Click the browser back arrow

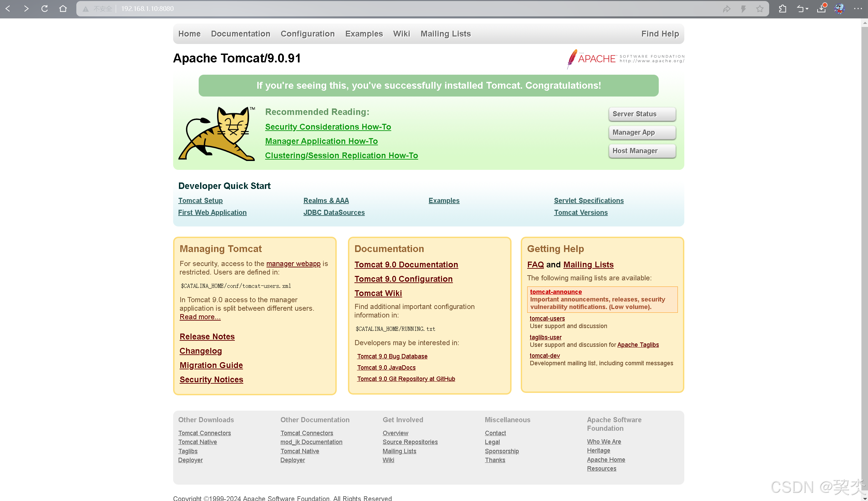click(x=8, y=9)
